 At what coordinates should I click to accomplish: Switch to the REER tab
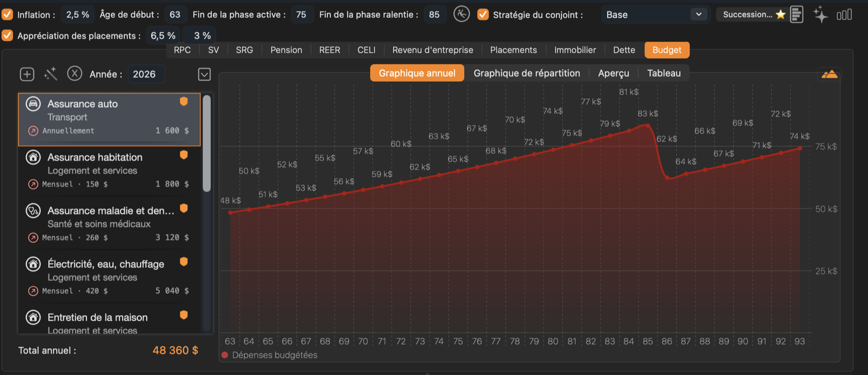point(329,50)
